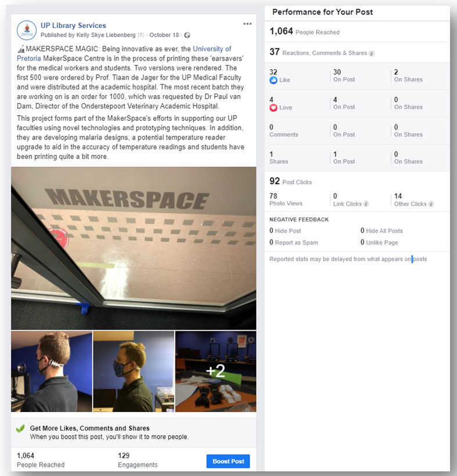
Task: Click the info icon beside Reactions, Comments & Shares
Action: point(372,53)
